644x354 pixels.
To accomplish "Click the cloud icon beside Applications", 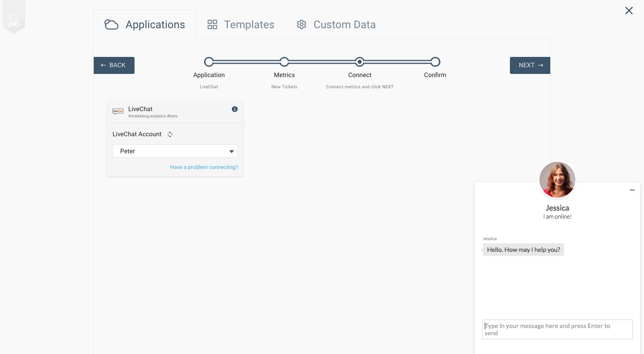I will (x=111, y=25).
